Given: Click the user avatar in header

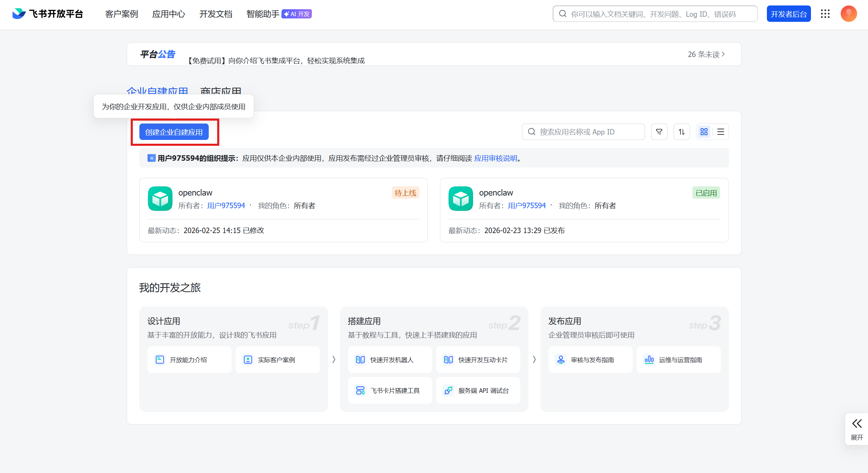Looking at the screenshot, I should (x=849, y=14).
